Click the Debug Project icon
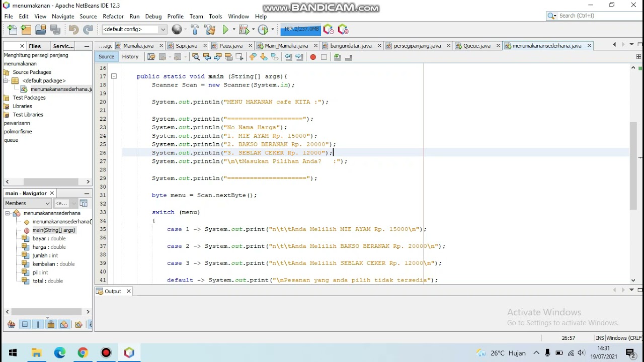Image resolution: width=644 pixels, height=362 pixels. point(244,30)
